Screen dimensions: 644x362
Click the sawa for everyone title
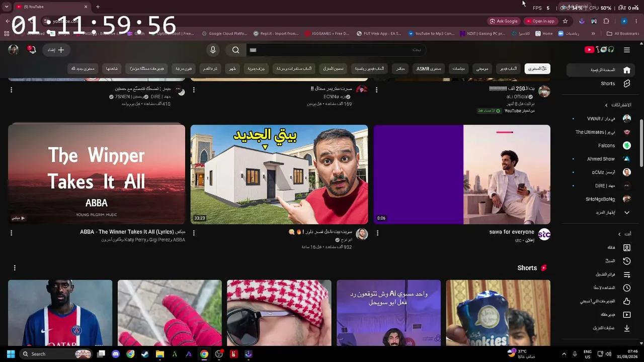[512, 232]
